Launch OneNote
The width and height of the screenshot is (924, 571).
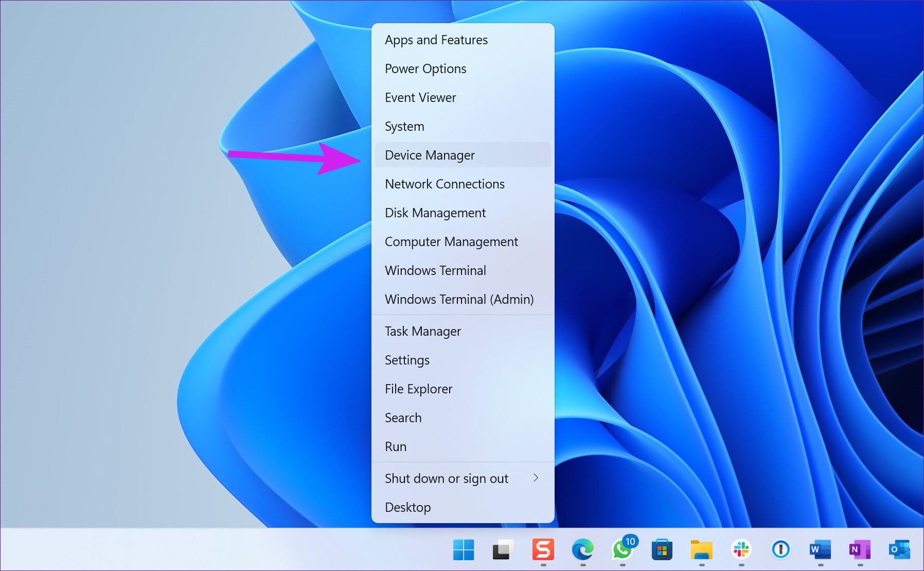859,550
